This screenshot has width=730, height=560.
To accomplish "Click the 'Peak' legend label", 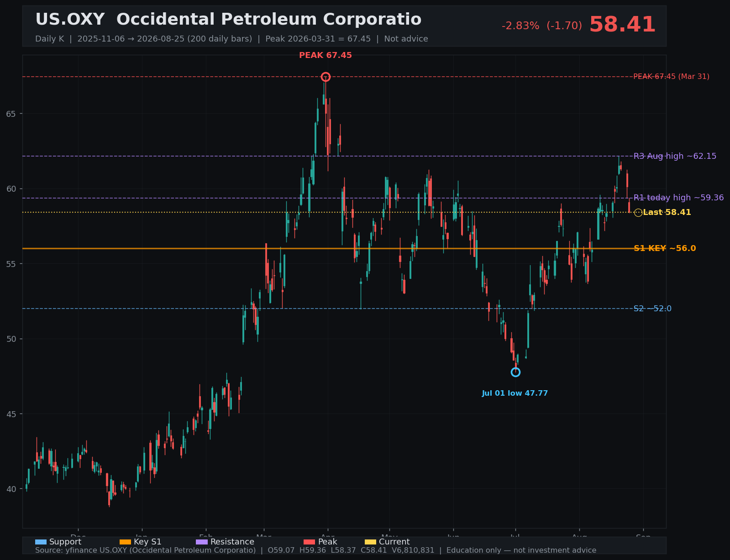I will pos(328,542).
